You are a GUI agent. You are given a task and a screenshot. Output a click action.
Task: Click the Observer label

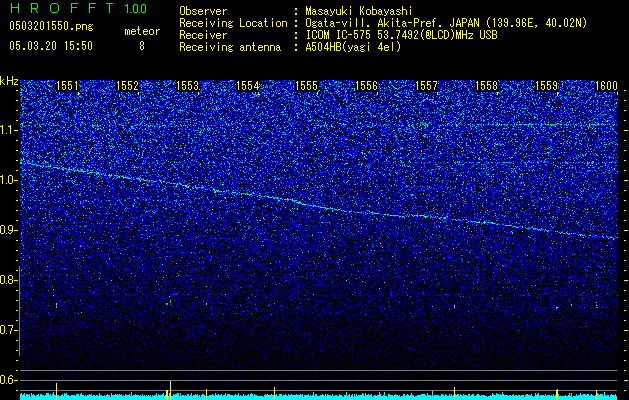[x=203, y=11]
